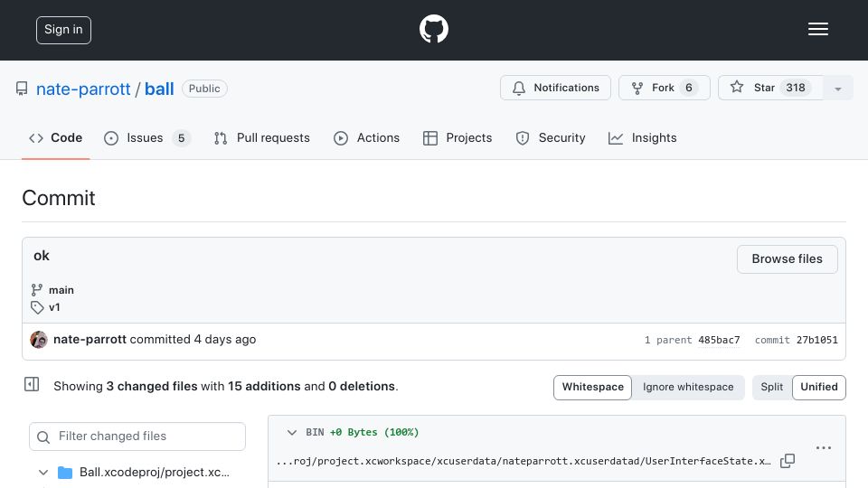This screenshot has height=488, width=868.
Task: Click Browse files button
Action: (788, 259)
